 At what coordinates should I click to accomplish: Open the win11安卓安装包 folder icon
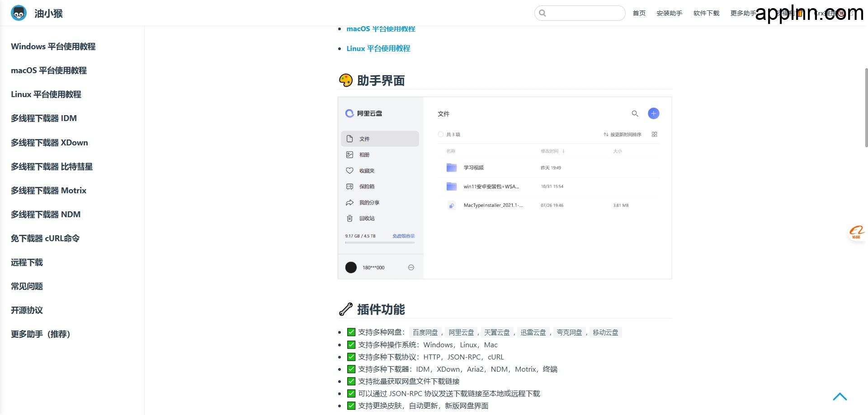(452, 186)
